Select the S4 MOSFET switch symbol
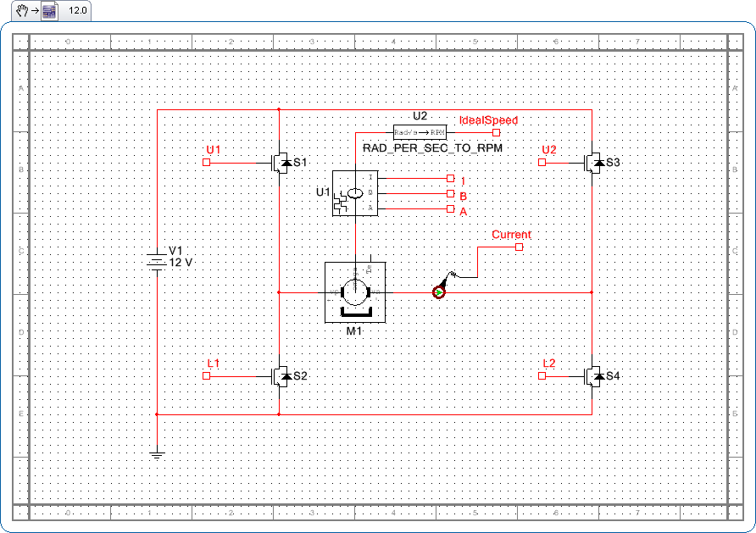This screenshot has height=533, width=756. [x=592, y=375]
